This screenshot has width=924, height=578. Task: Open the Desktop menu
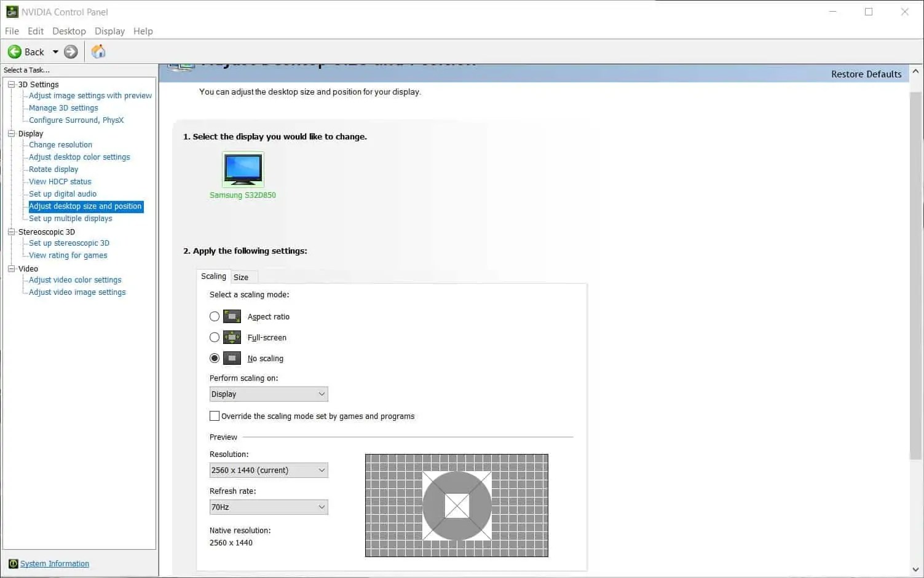pos(69,31)
